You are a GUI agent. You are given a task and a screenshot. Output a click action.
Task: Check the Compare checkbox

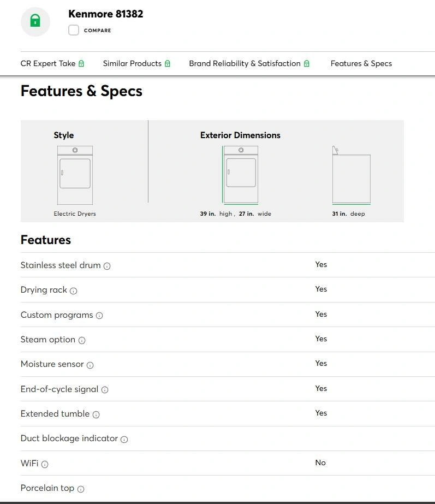74,30
